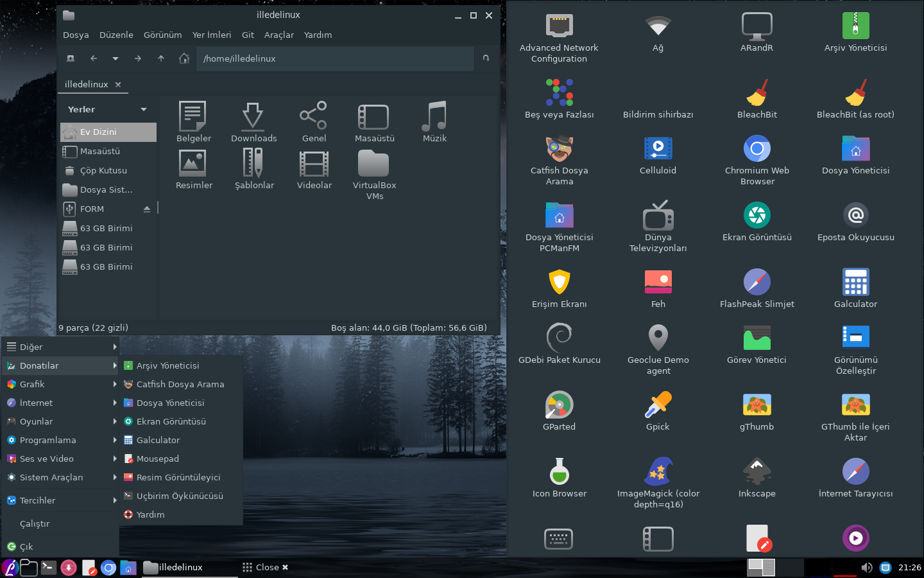
Task: Launch Inkscape from app grid
Action: (x=757, y=478)
